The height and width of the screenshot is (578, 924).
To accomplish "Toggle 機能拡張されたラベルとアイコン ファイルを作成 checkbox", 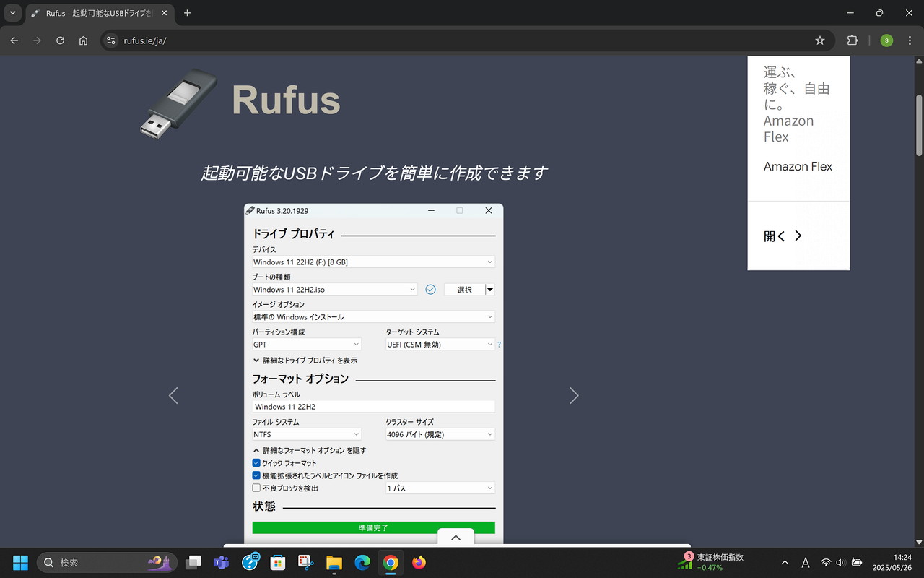I will 256,475.
